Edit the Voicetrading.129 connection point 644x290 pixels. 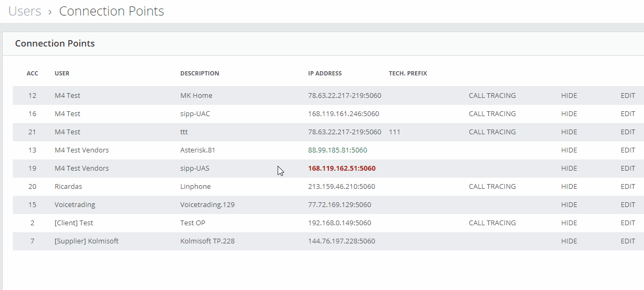pyautogui.click(x=628, y=205)
